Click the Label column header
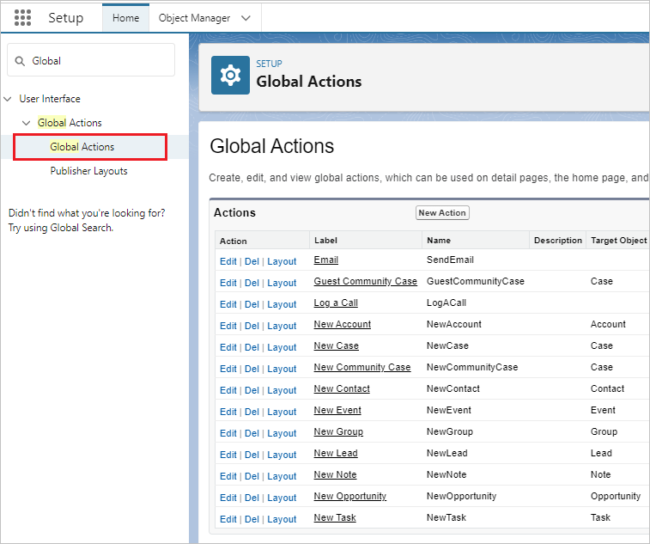This screenshot has height=544, width=650. click(325, 240)
